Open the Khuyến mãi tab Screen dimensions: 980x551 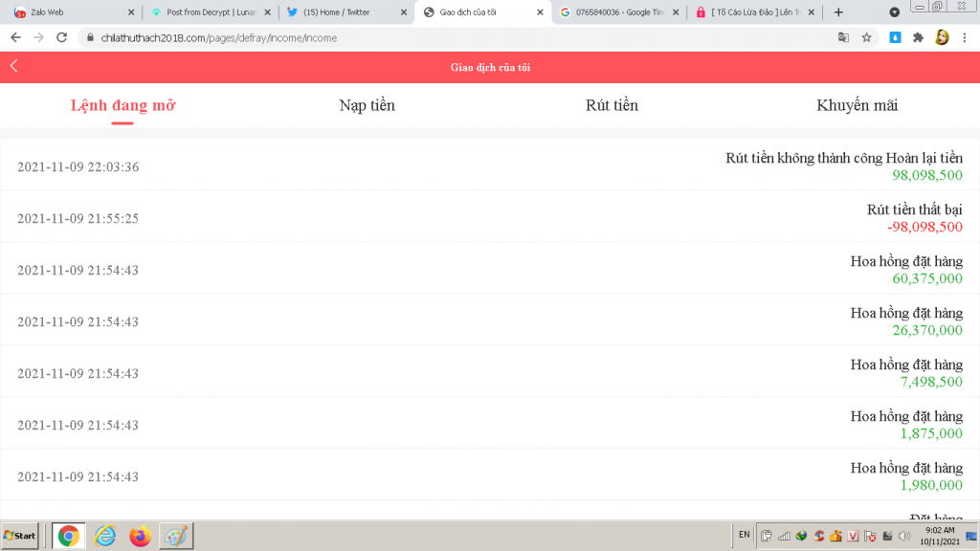(x=857, y=105)
